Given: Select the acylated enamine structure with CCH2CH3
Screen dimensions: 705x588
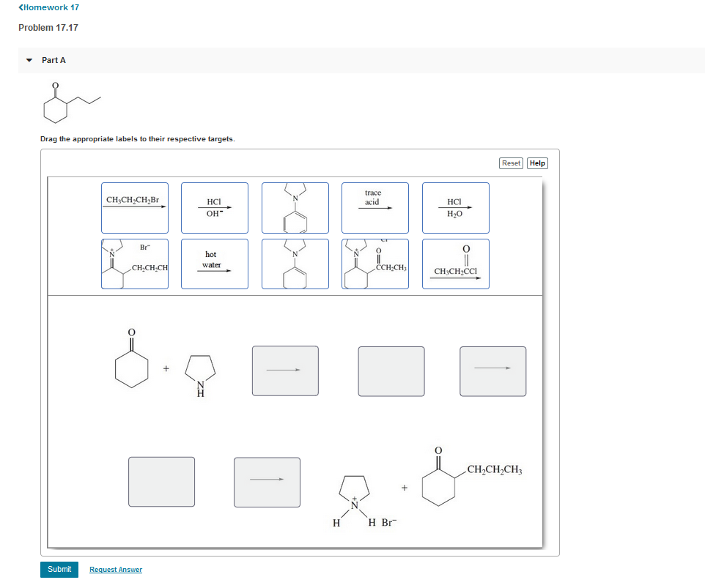Looking at the screenshot, I should point(374,264).
